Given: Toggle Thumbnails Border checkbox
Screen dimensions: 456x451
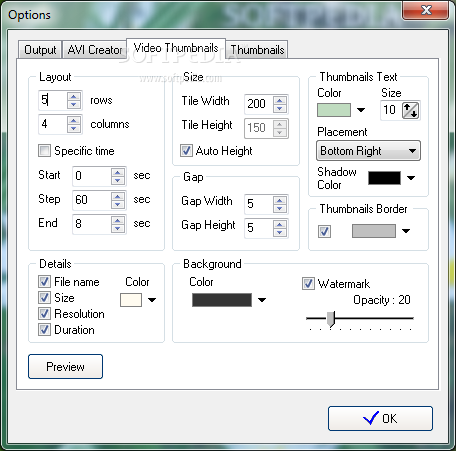Looking at the screenshot, I should coord(324,231).
